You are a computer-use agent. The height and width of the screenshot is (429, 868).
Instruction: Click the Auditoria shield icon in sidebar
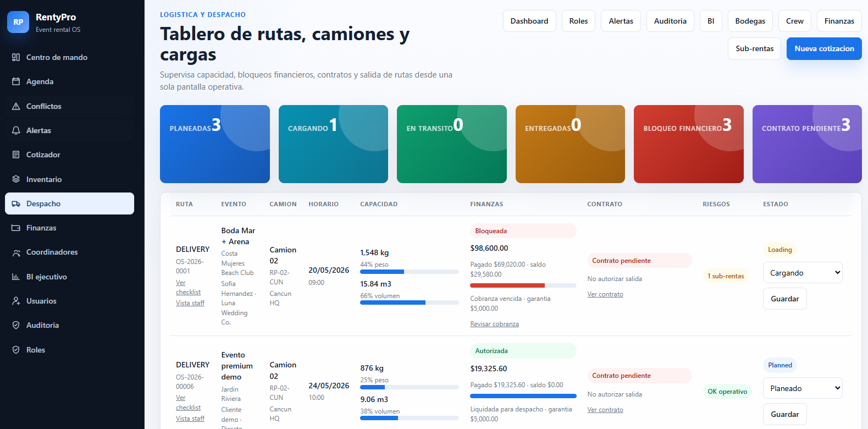coord(16,325)
